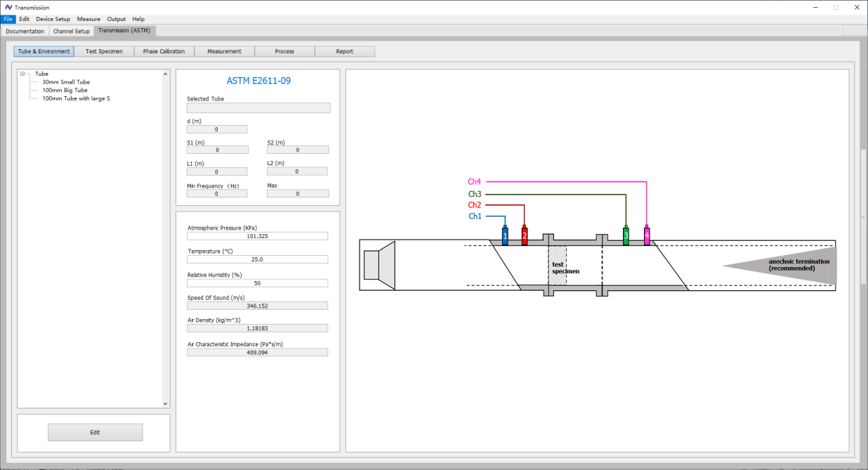
Task: Click the Atmospheric Pressure field
Action: [x=257, y=237]
